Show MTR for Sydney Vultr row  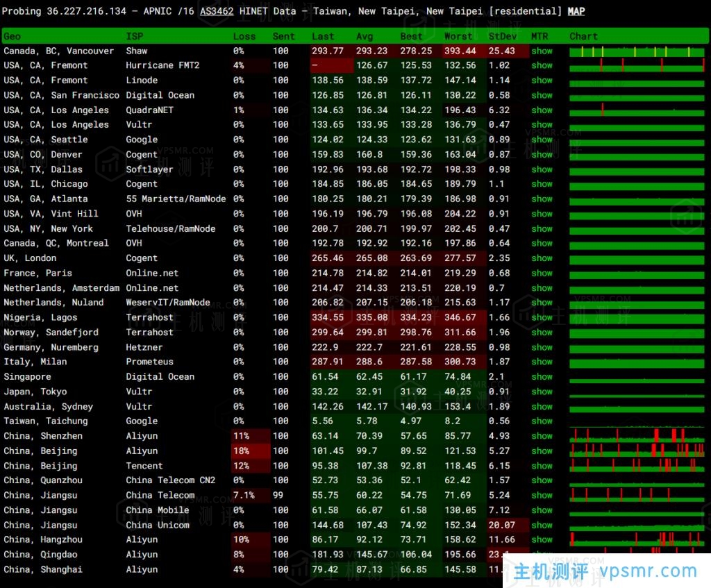tap(542, 407)
